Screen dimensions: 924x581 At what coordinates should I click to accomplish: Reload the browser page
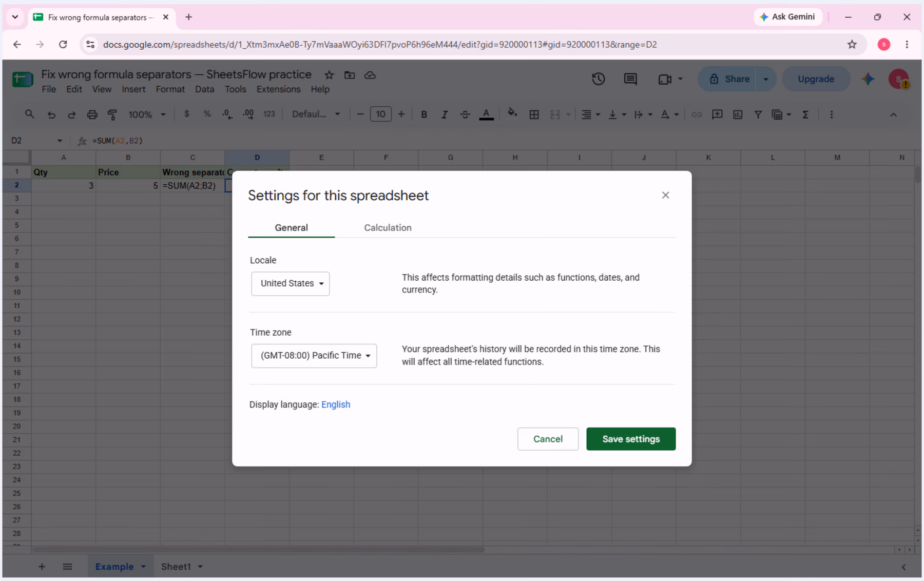(x=63, y=45)
